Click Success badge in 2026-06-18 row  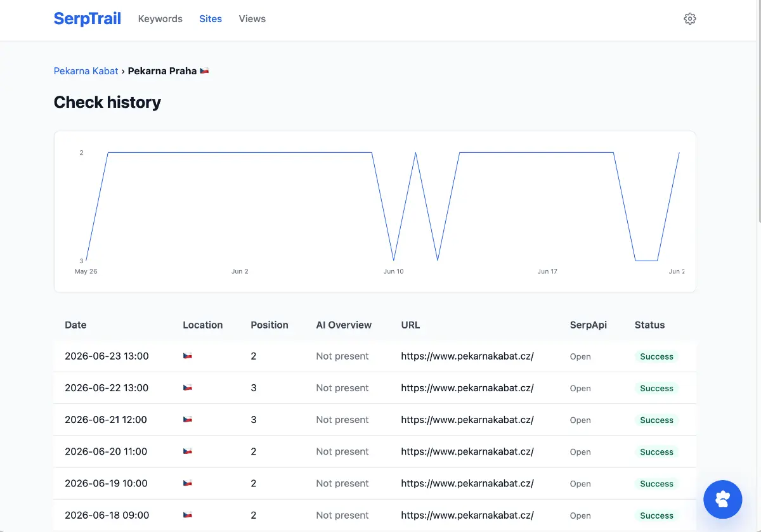(x=656, y=515)
